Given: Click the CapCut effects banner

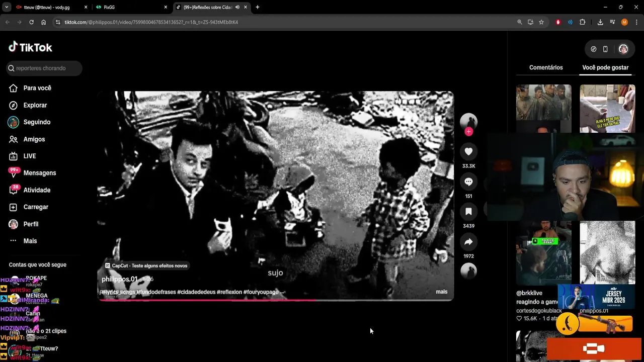Looking at the screenshot, I should coord(146,265).
